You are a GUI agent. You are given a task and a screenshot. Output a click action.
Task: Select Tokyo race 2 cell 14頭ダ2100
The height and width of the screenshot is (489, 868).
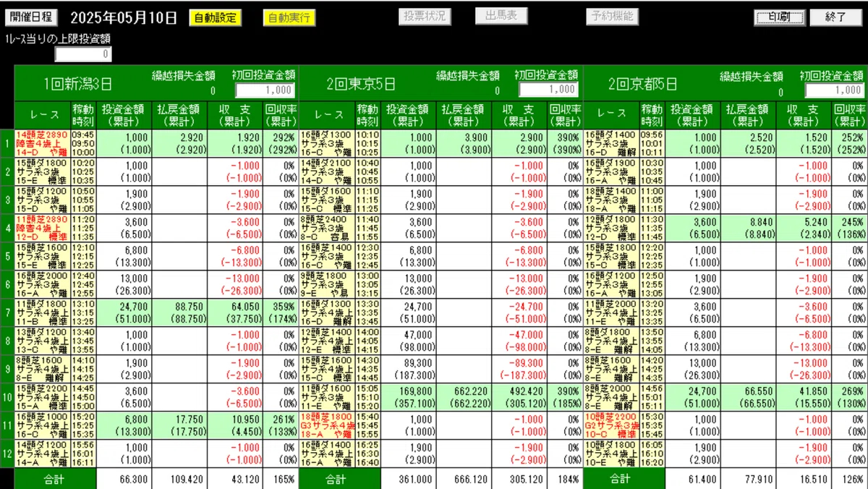[x=326, y=171]
